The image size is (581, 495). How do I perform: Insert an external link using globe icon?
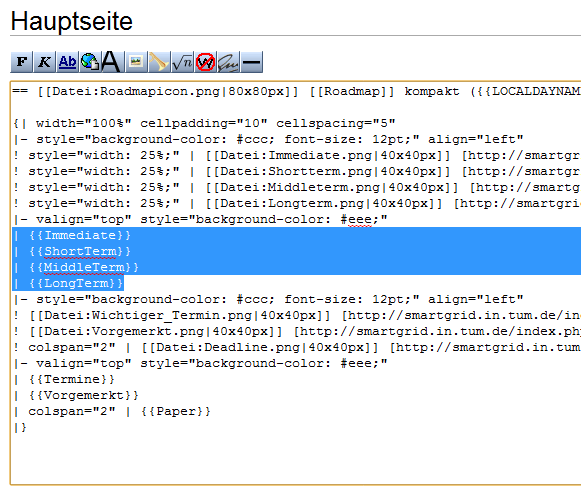pos(90,62)
